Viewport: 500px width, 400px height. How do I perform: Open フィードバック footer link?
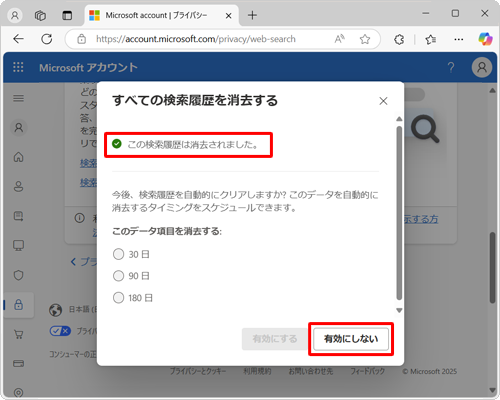[x=367, y=371]
